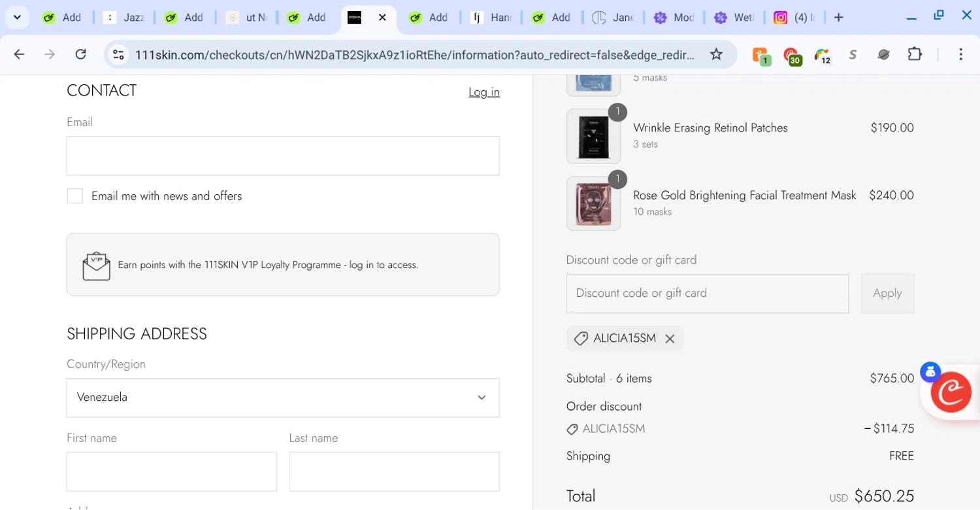Viewport: 980px width, 510px height.
Task: Switch to the Wetl tab
Action: pyautogui.click(x=735, y=18)
